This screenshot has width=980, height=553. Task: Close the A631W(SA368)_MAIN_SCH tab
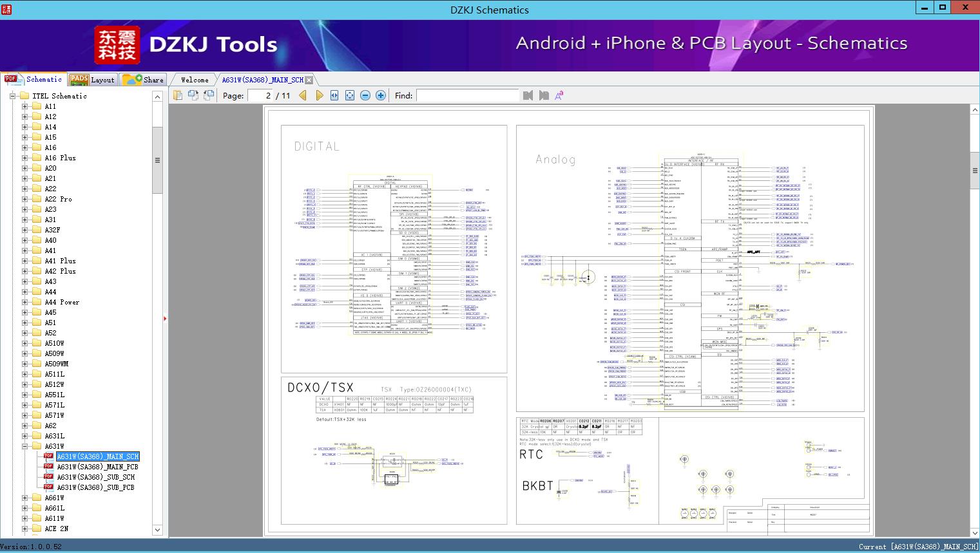pyautogui.click(x=309, y=80)
